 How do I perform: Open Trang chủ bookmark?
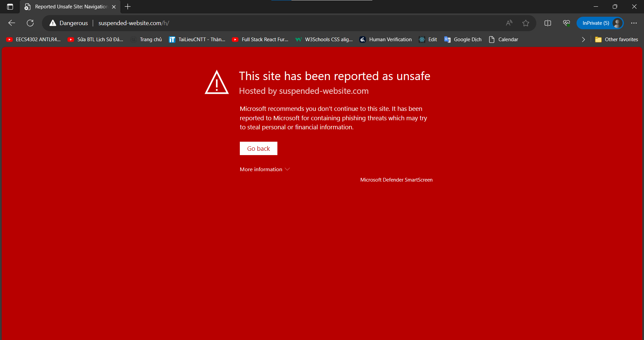[x=147, y=40]
